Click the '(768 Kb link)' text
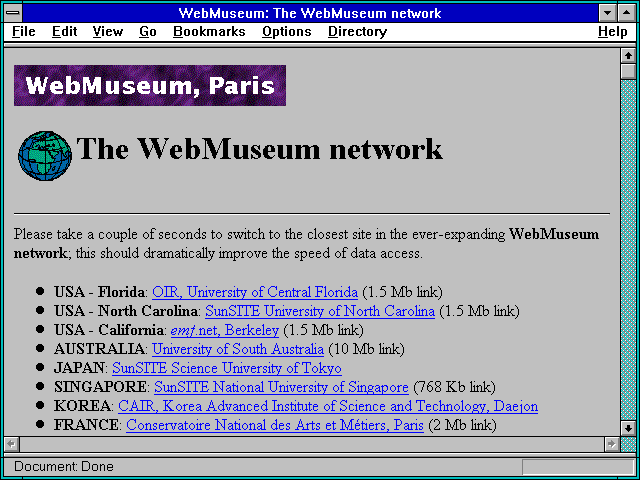 [x=454, y=387]
